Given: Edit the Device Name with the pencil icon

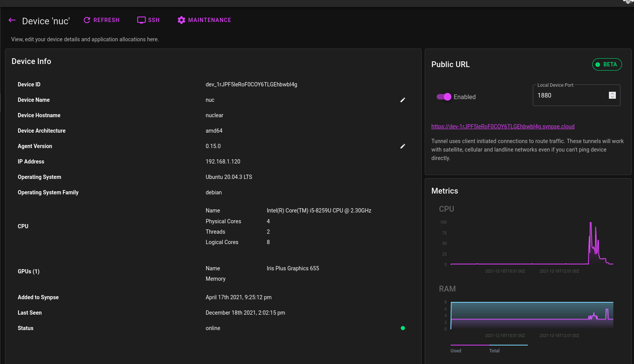Looking at the screenshot, I should point(403,100).
